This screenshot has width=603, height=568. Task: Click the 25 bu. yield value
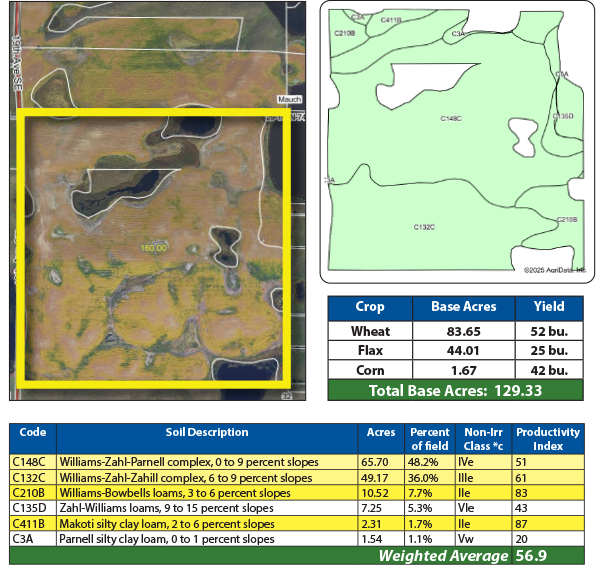549,351
